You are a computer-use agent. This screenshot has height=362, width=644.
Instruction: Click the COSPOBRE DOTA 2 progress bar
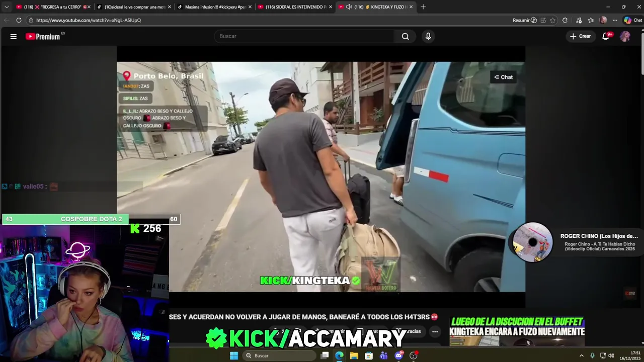coord(91,219)
